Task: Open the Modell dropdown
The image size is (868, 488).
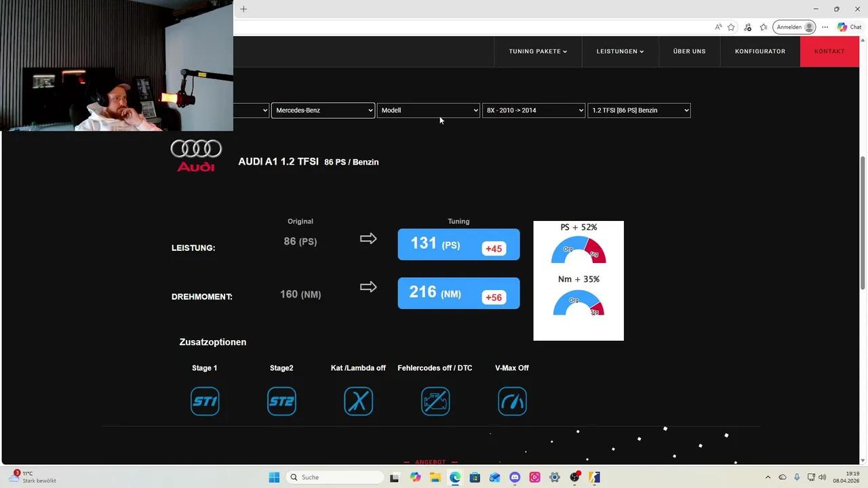Action: [x=428, y=110]
